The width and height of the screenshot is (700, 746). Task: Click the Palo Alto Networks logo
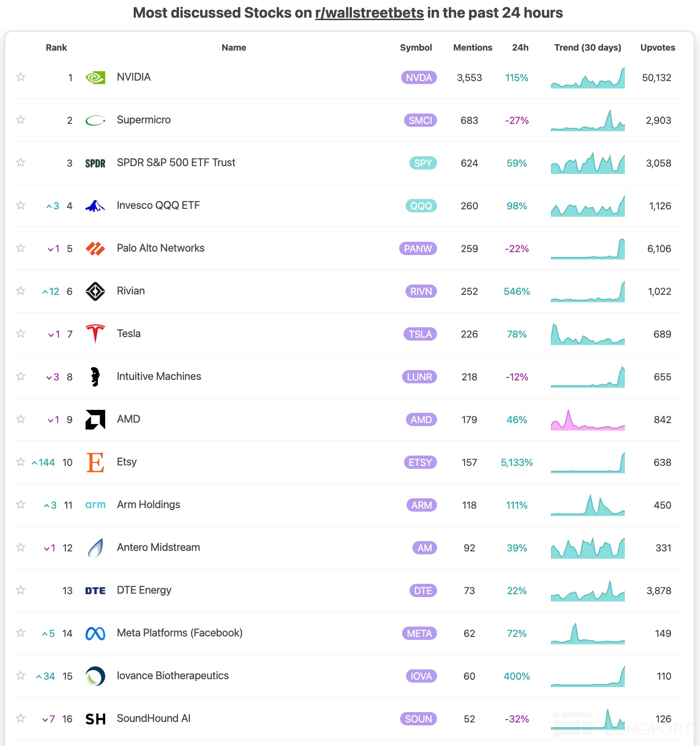coord(95,249)
